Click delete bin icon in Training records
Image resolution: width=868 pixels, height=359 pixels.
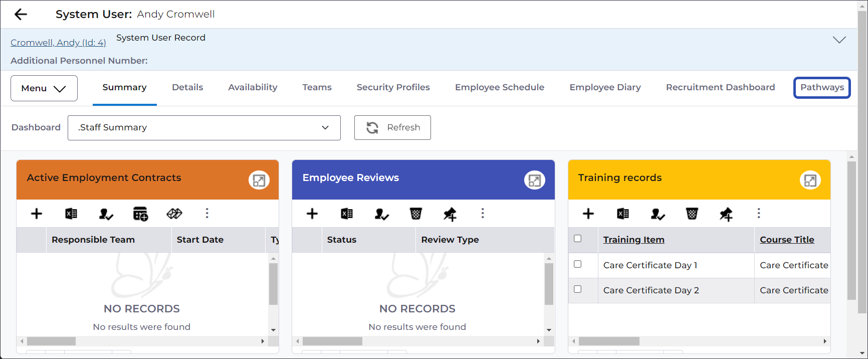point(692,214)
